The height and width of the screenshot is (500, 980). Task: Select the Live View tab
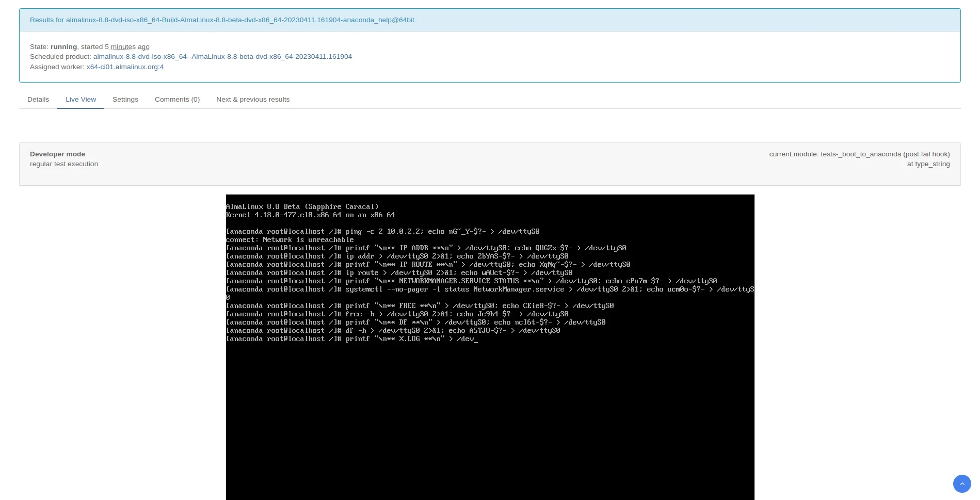pyautogui.click(x=81, y=100)
